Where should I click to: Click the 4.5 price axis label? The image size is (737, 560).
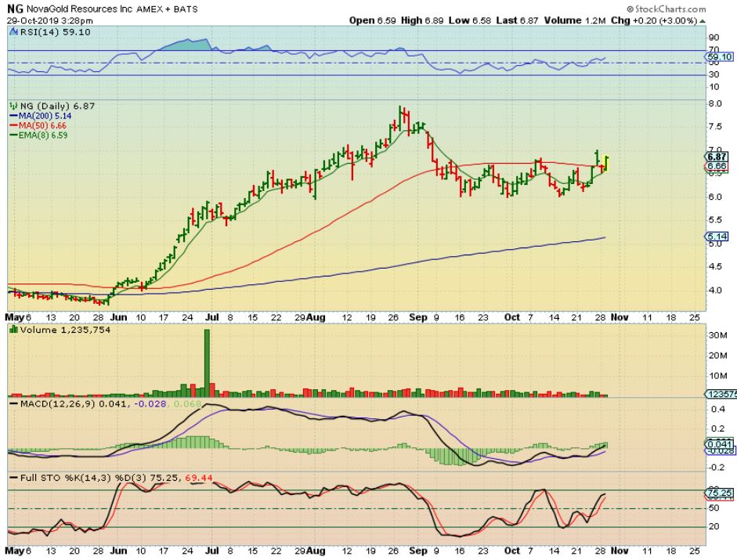pyautogui.click(x=715, y=266)
